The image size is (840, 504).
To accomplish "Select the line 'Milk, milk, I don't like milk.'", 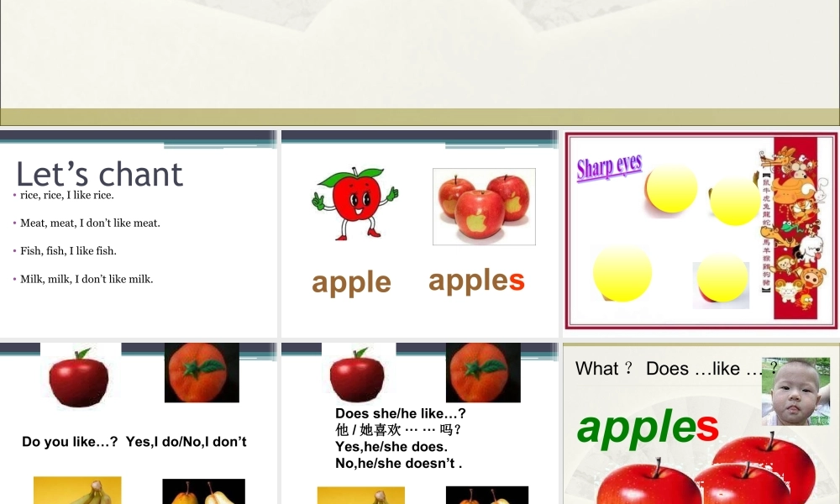I will click(x=87, y=278).
